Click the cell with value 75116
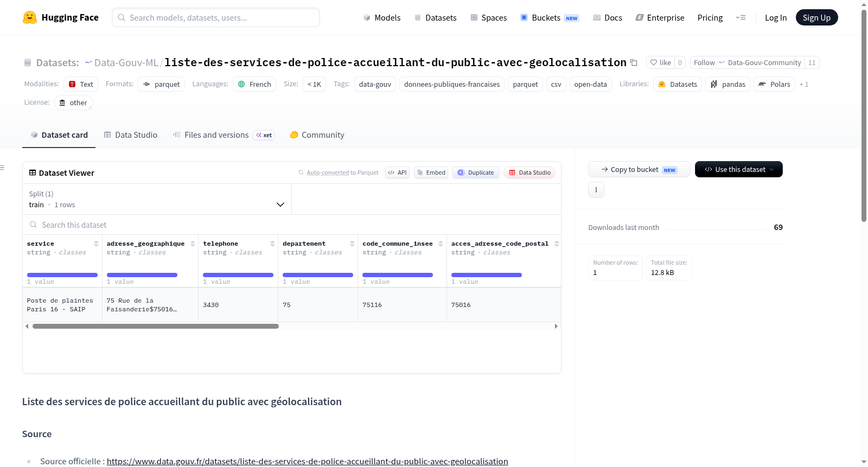The height and width of the screenshot is (467, 868). tap(402, 305)
